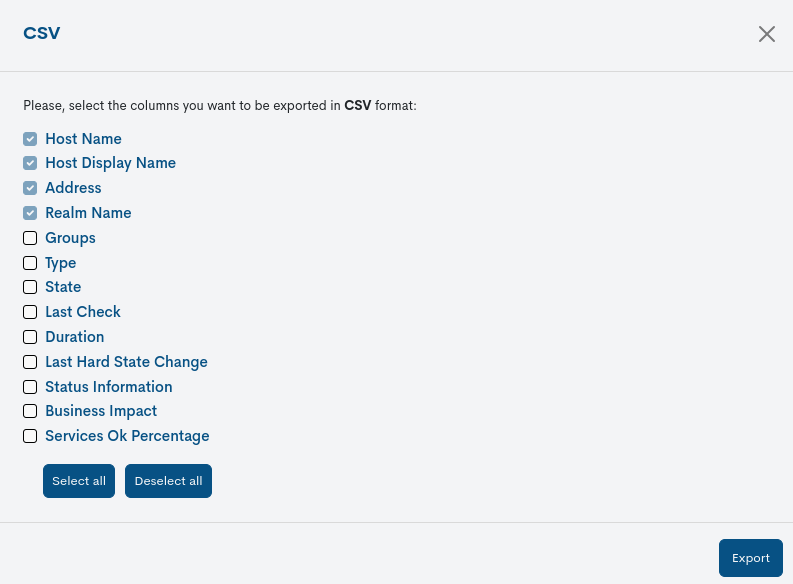The width and height of the screenshot is (793, 584).
Task: Check the Type column box
Action: click(30, 263)
